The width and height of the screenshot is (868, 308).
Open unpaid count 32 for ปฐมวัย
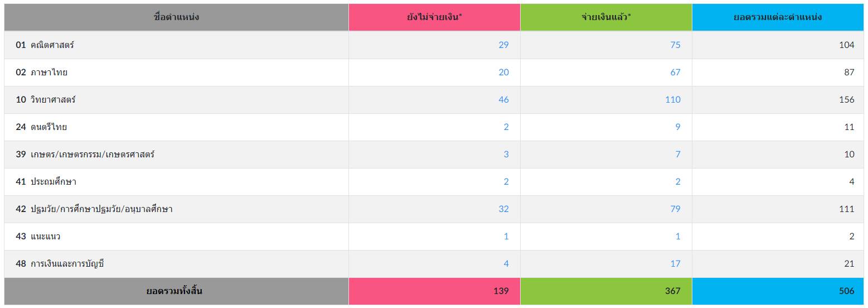pos(503,209)
